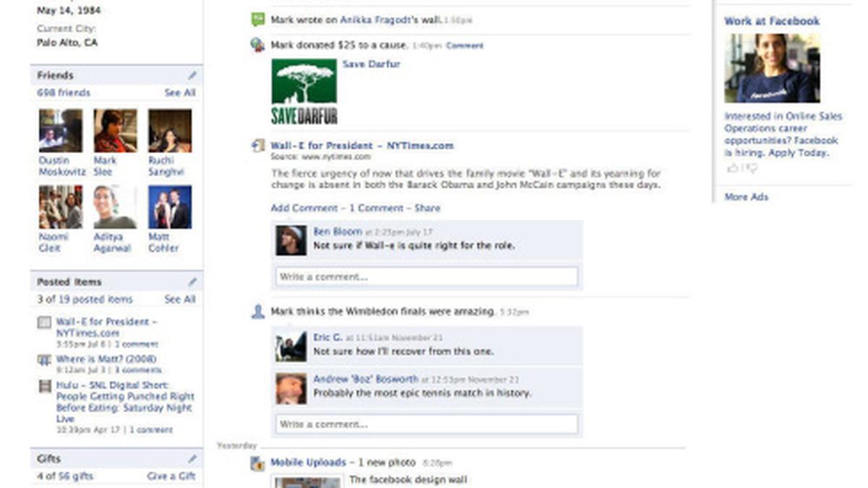Click See All in the Friends box

point(179,93)
